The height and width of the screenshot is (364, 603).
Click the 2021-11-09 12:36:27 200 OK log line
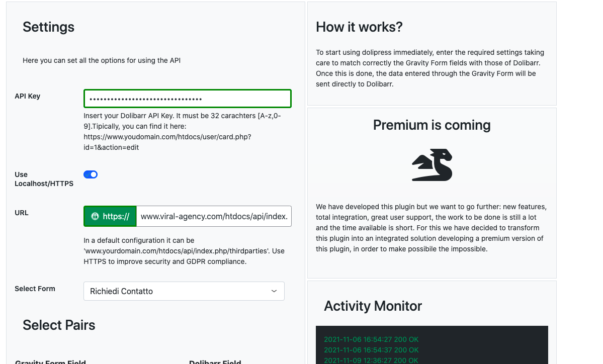coord(371,360)
